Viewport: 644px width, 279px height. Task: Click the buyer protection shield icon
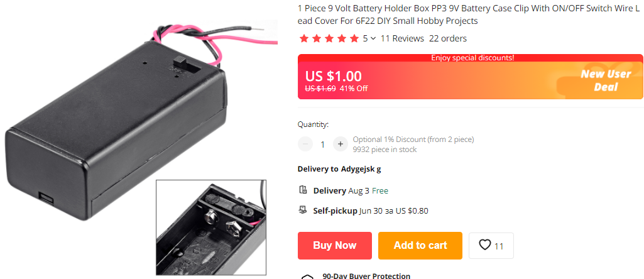coord(307,277)
